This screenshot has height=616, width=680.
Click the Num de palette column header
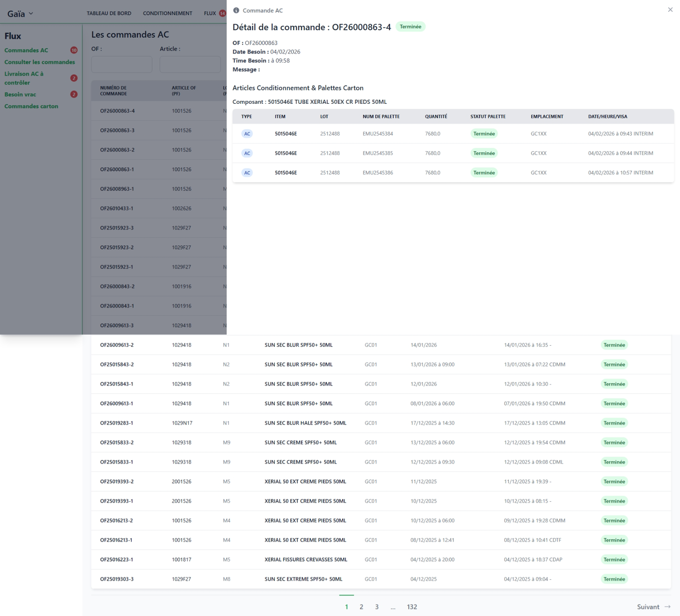pyautogui.click(x=381, y=116)
